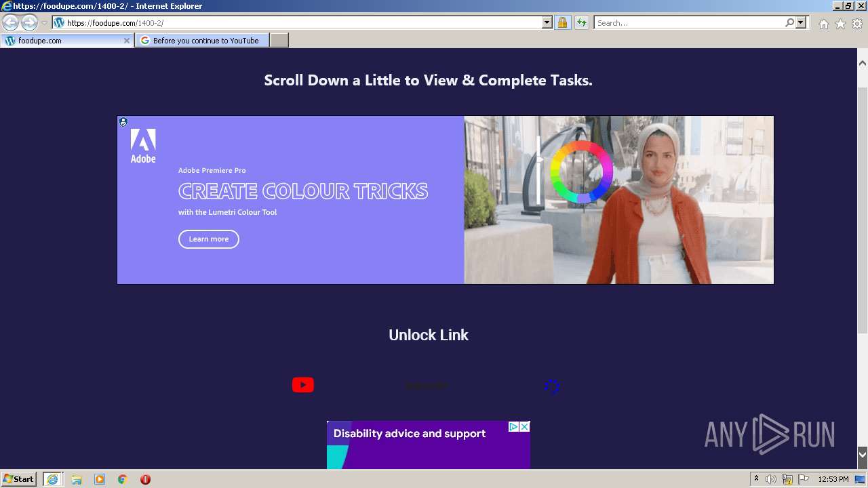Screen dimensions: 868x488
Task: Click the browser Back arrow button
Action: click(11, 22)
